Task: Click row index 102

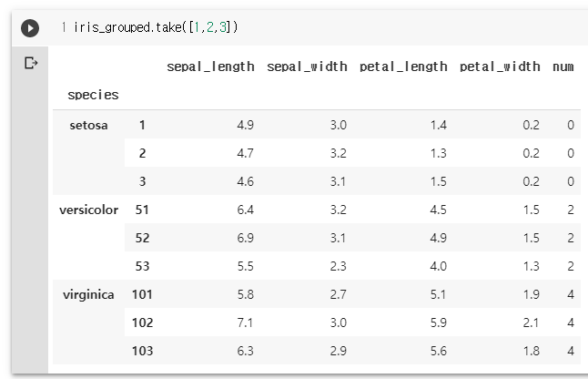Action: point(142,323)
